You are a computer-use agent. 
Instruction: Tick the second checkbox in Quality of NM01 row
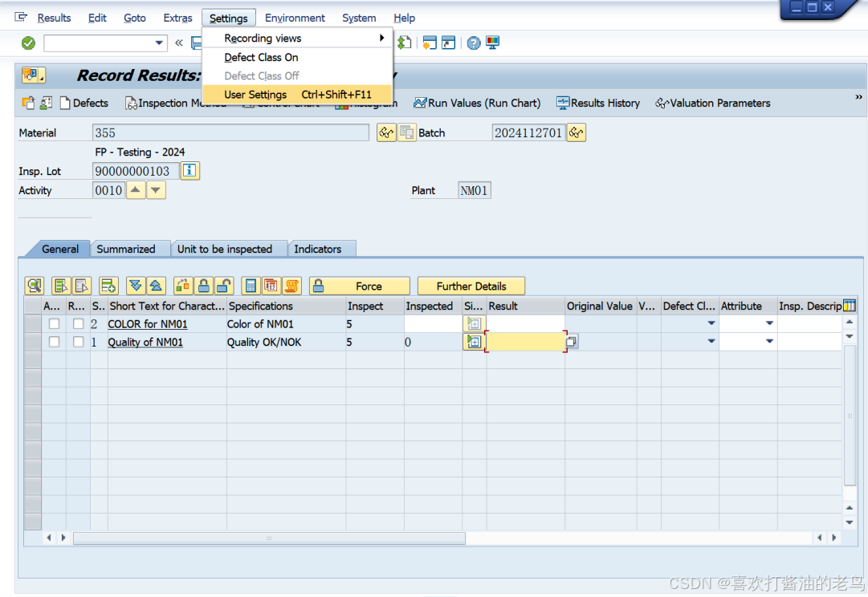[78, 342]
